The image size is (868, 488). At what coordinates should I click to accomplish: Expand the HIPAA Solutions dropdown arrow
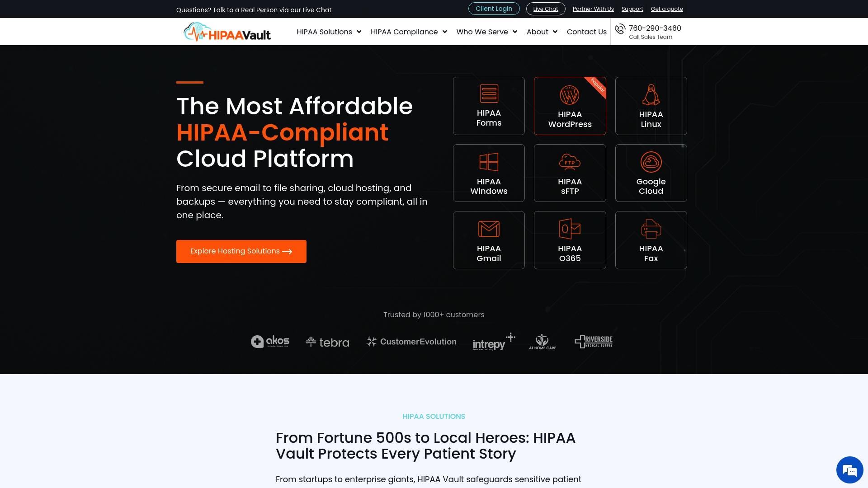359,32
